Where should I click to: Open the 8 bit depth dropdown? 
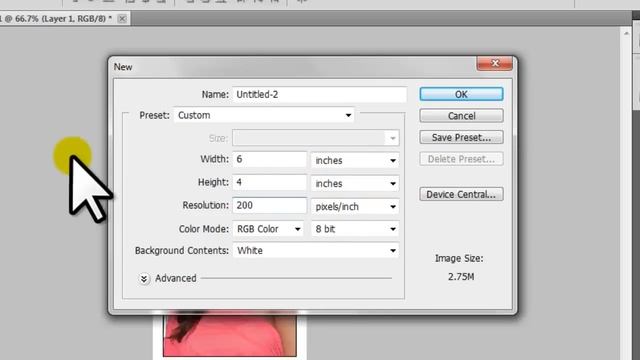[355, 229]
